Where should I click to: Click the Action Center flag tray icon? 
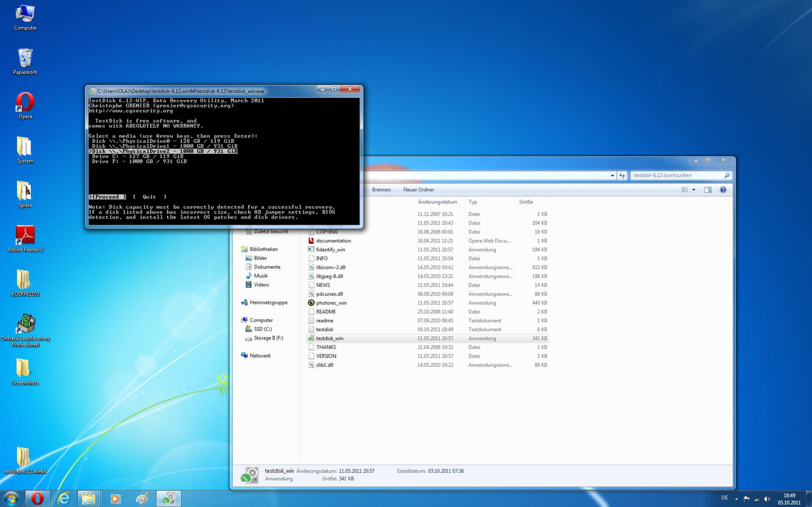coord(747,499)
